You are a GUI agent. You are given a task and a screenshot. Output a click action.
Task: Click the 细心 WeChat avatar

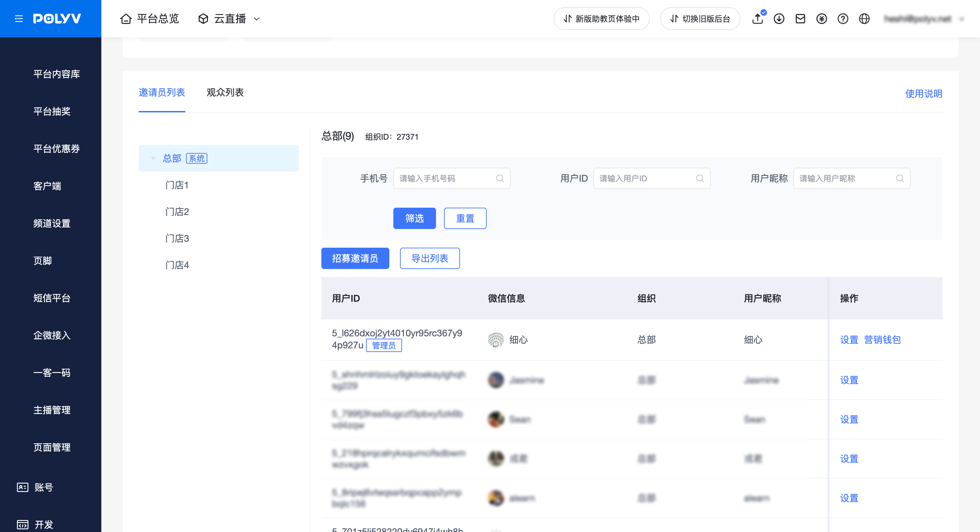(496, 340)
